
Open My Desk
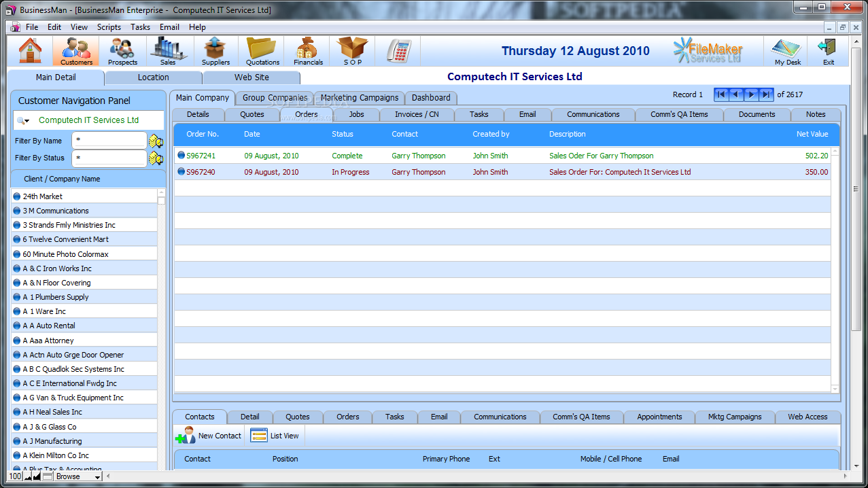[788, 51]
